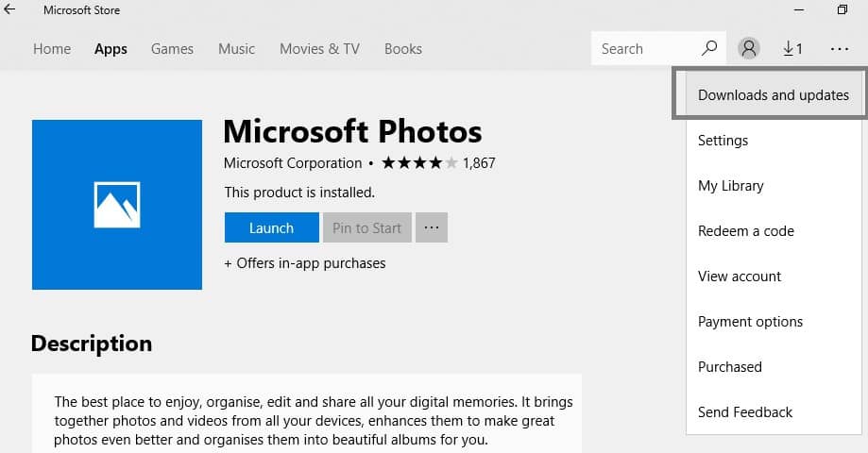Viewport: 868px width, 453px height.
Task: Click the 1,867 ratings count
Action: pos(480,163)
